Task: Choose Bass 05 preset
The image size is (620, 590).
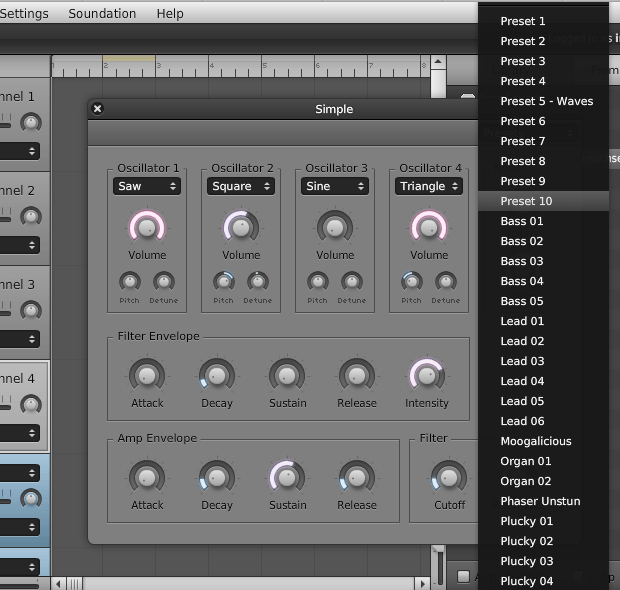Action: coord(543,301)
